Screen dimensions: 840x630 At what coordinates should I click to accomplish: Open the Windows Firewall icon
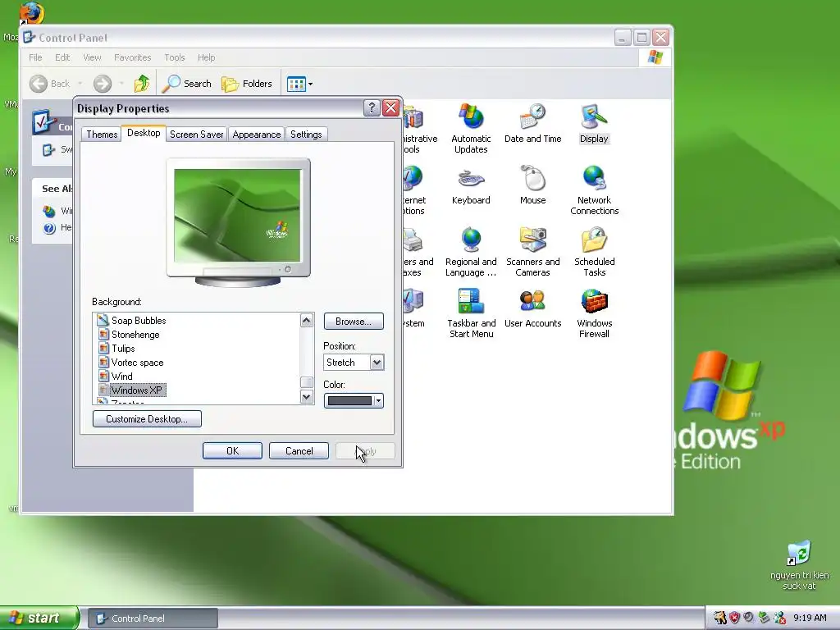594,313
